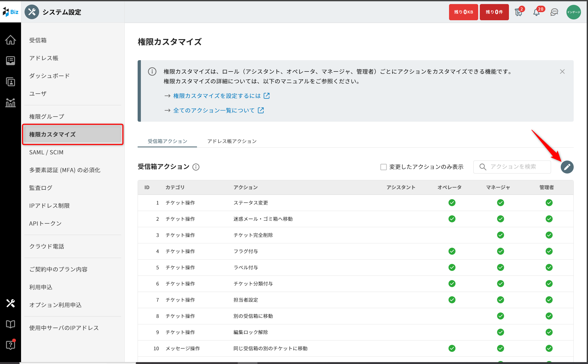Click the help question mark icon

(11, 345)
